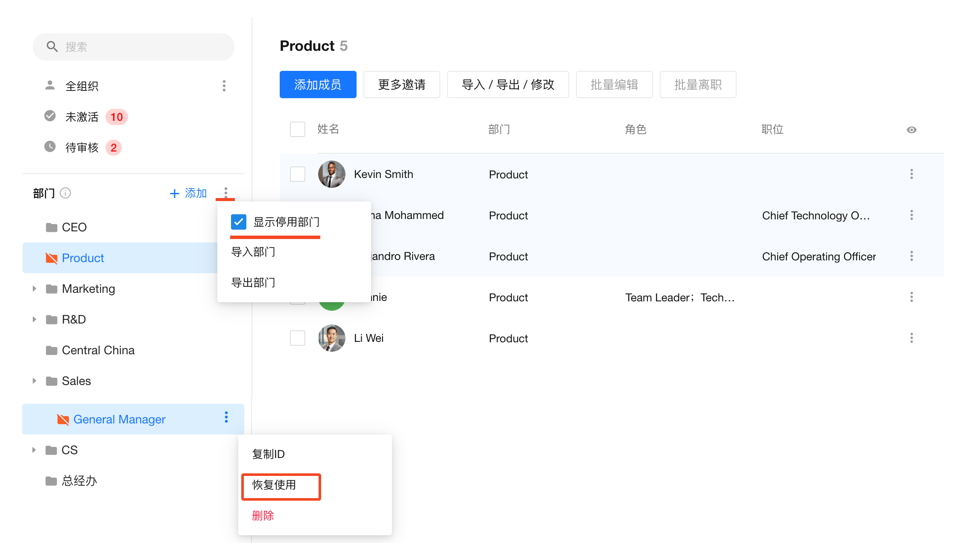Screen dimensions: 980x560
Task: Toggle column visibility eye icon
Action: coord(911,130)
